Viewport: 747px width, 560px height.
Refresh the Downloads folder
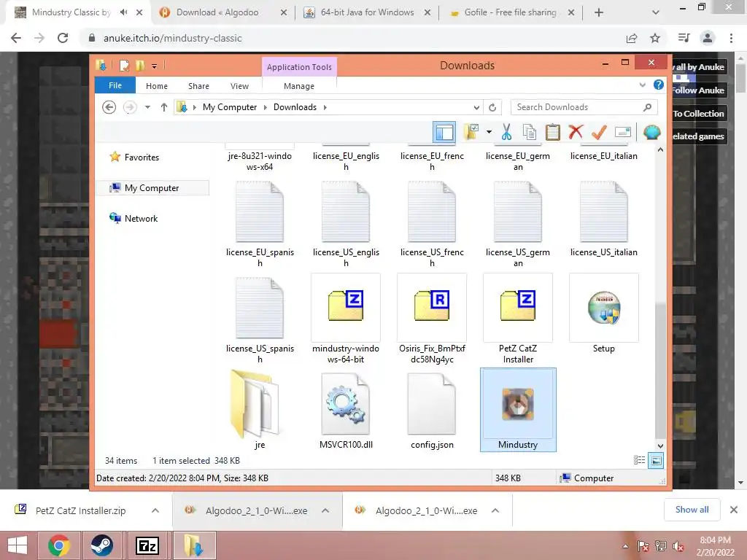coord(492,107)
